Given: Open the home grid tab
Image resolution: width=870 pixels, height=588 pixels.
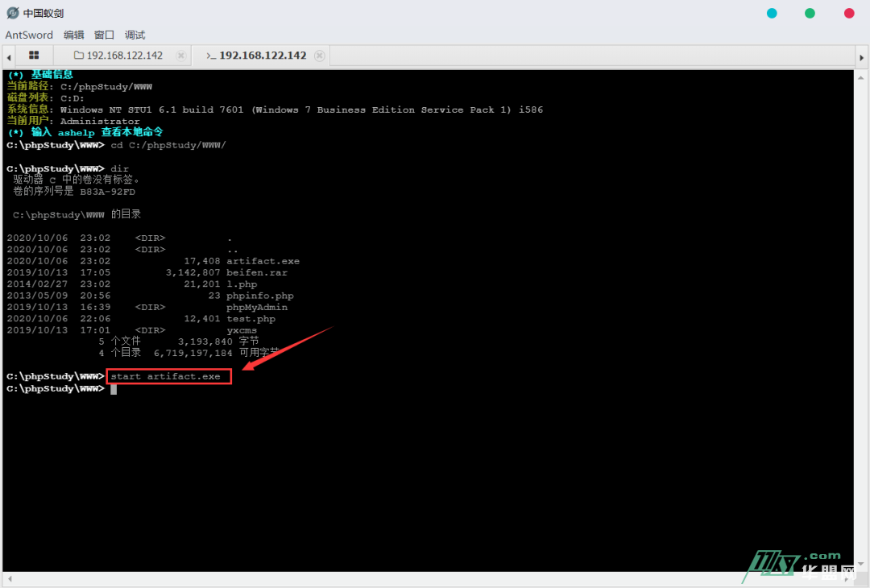Looking at the screenshot, I should [34, 56].
